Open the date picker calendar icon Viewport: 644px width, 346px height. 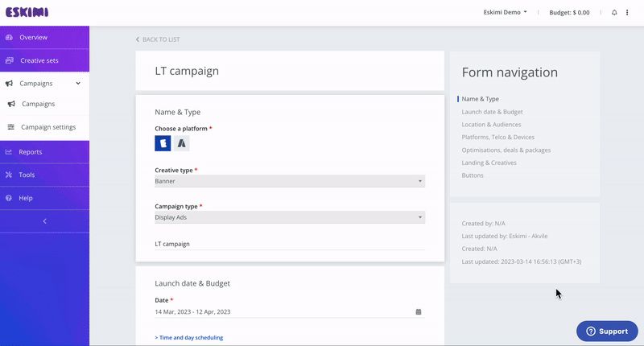(x=419, y=311)
